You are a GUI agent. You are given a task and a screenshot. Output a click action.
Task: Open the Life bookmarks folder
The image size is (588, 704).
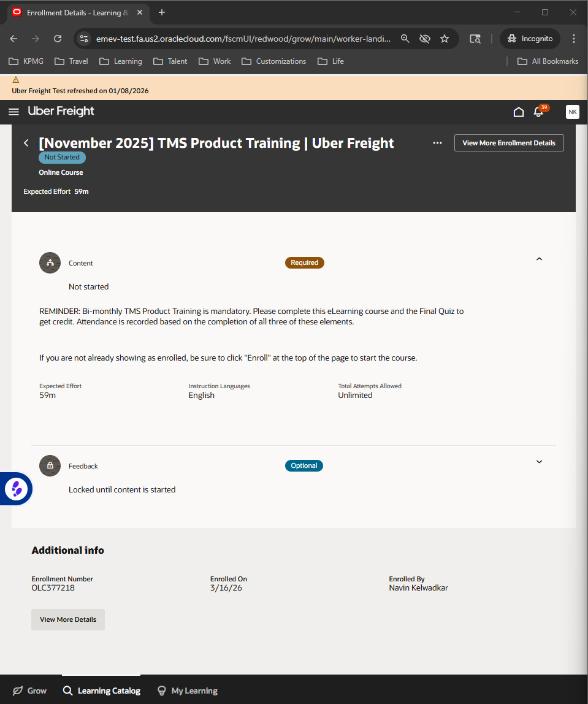point(331,61)
